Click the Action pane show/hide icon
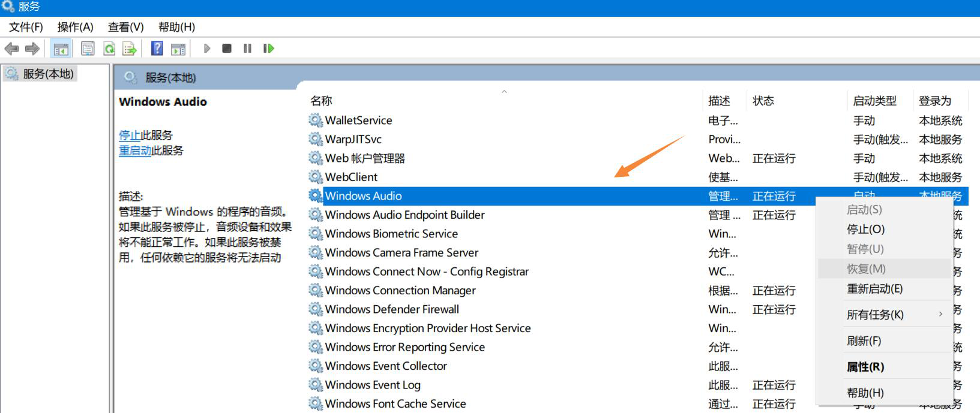This screenshot has height=413, width=980. [x=178, y=49]
